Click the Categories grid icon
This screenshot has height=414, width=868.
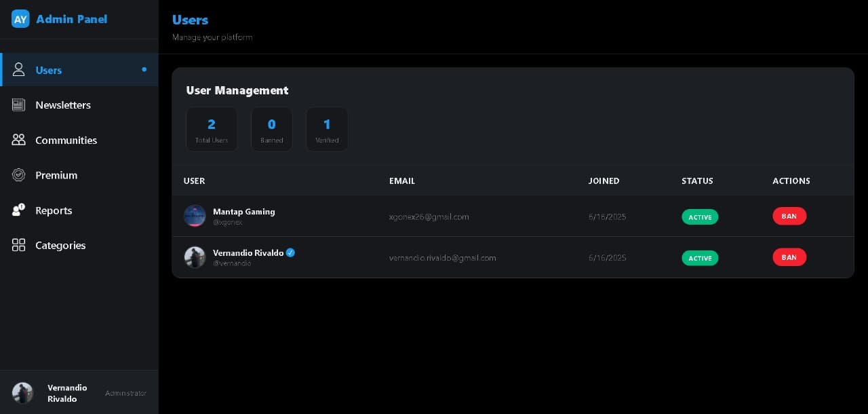[x=19, y=245]
